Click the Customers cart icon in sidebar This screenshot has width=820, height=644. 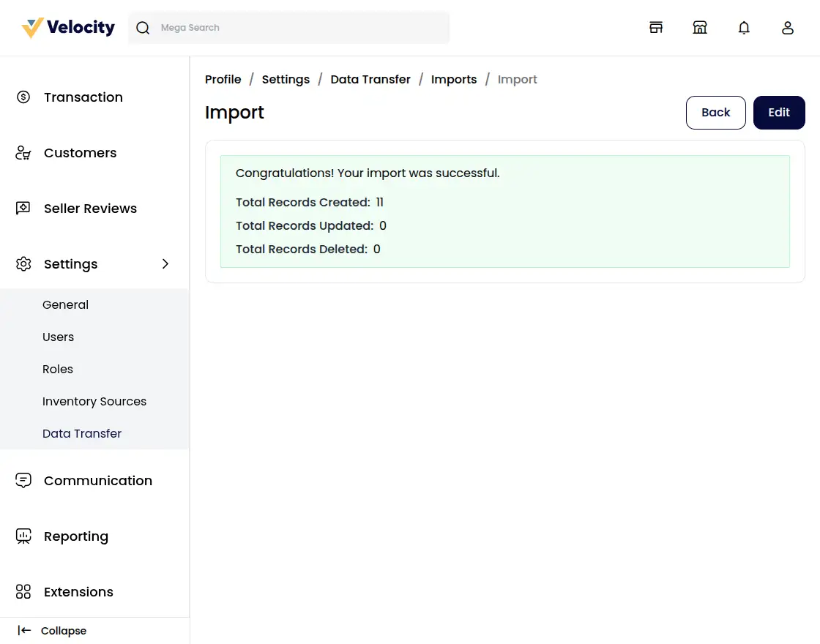(x=23, y=153)
